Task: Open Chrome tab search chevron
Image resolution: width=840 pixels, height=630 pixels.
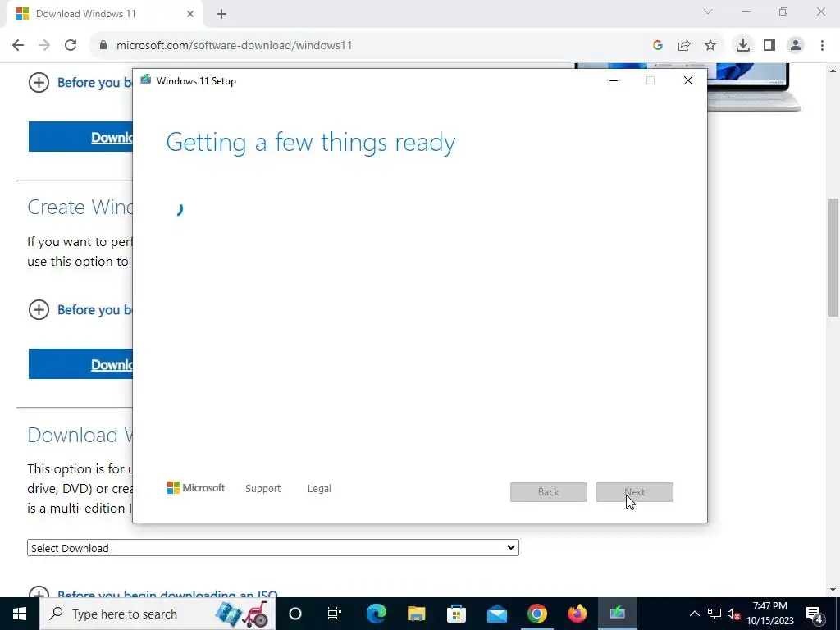Action: point(708,11)
